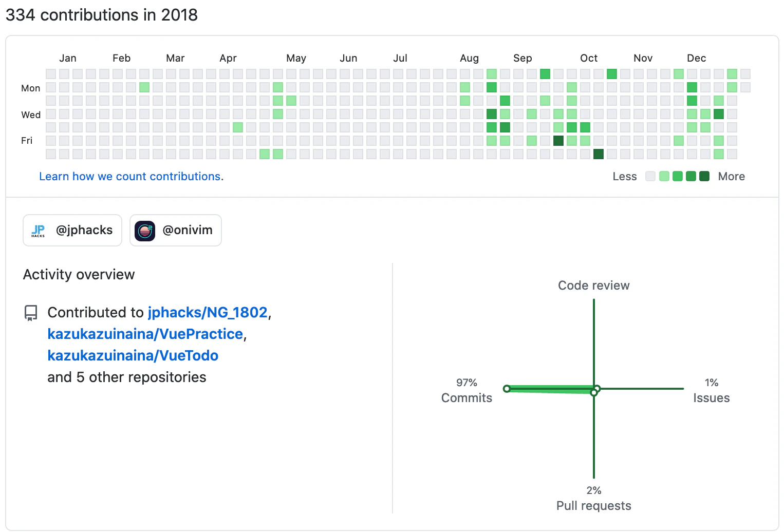
Task: Click the Oct month label
Action: coord(589,58)
